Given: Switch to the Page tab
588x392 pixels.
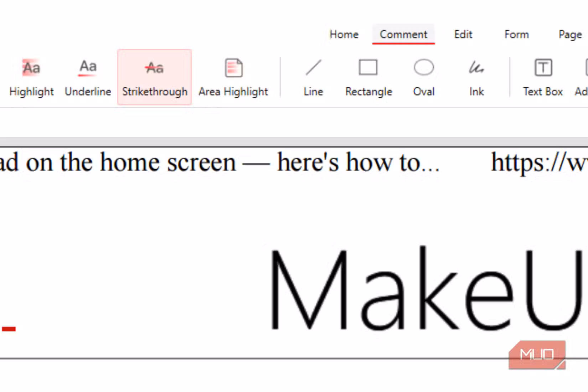Looking at the screenshot, I should [570, 35].
